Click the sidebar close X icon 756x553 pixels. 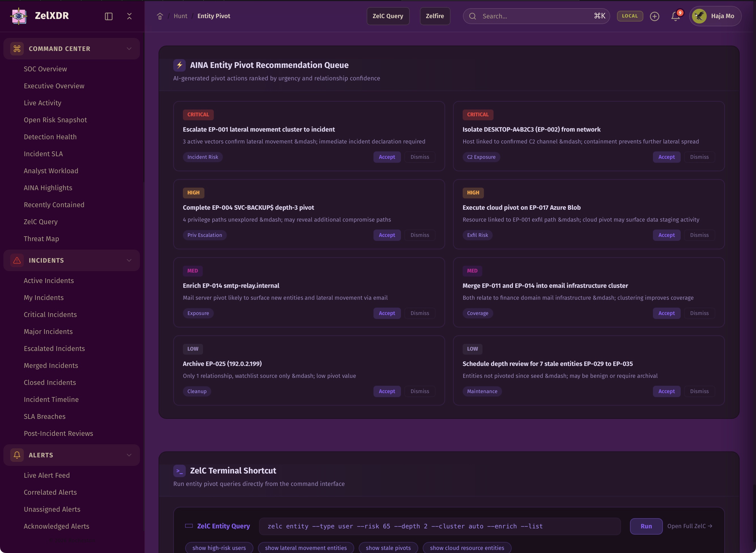click(129, 16)
